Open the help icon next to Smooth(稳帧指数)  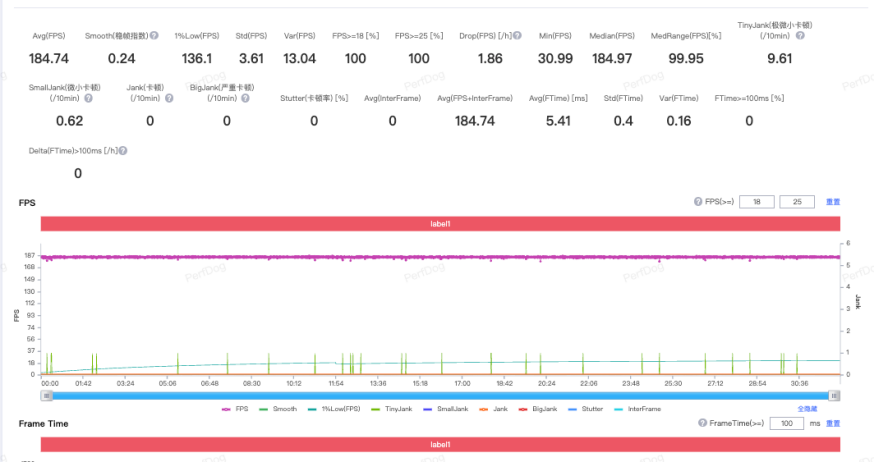click(x=154, y=36)
